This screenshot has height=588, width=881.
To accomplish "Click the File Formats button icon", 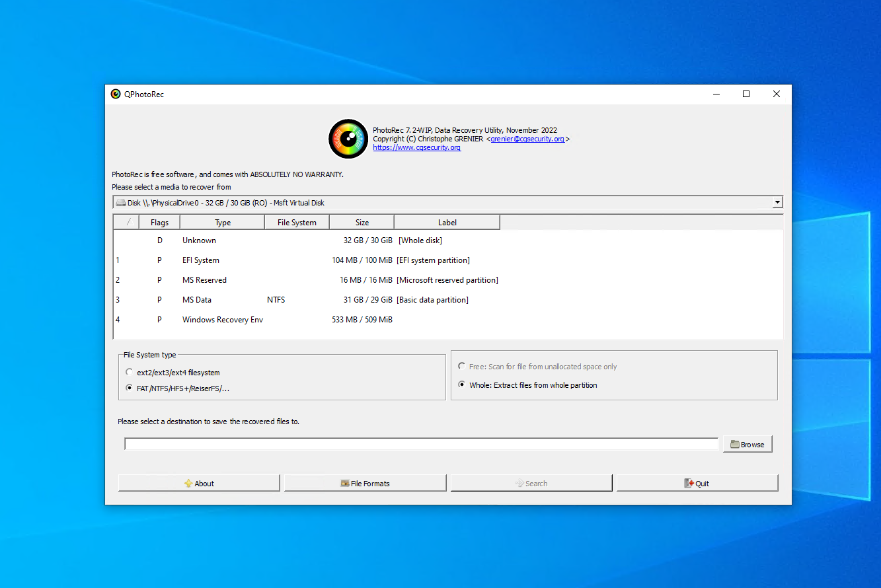I will click(345, 483).
